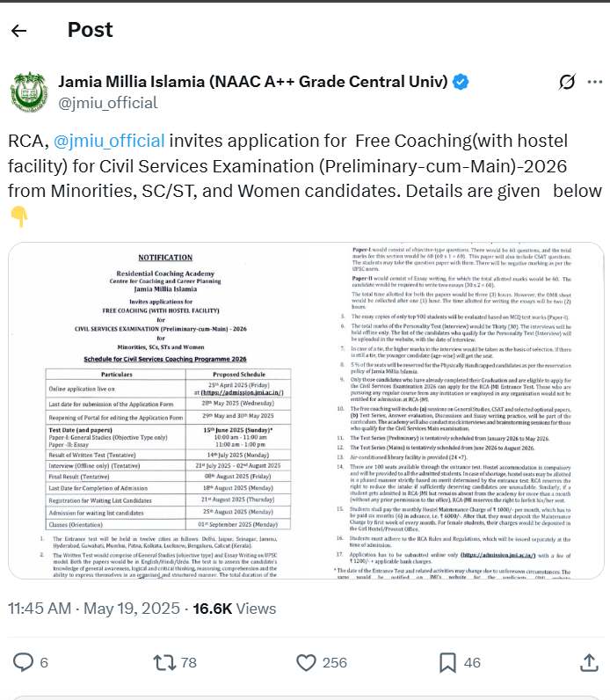This screenshot has width=610, height=700.
Task: Click the grey @jmiu_official handle
Action: [107, 103]
